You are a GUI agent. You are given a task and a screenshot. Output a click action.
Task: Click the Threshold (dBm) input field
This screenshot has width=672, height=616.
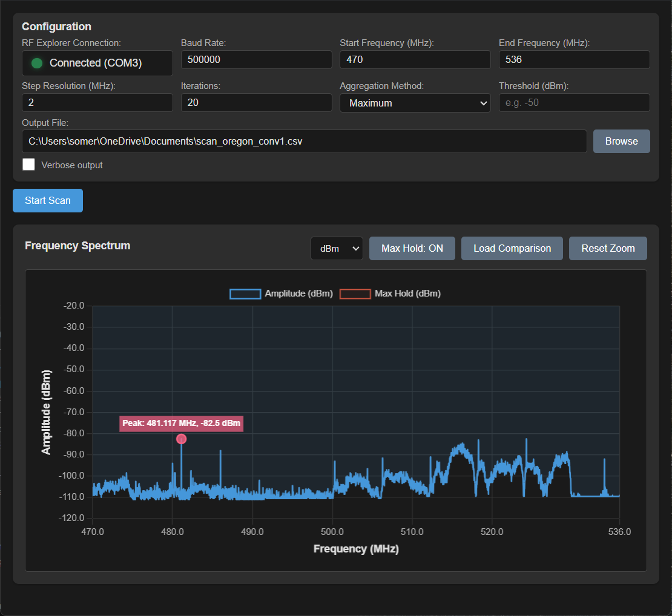(574, 103)
